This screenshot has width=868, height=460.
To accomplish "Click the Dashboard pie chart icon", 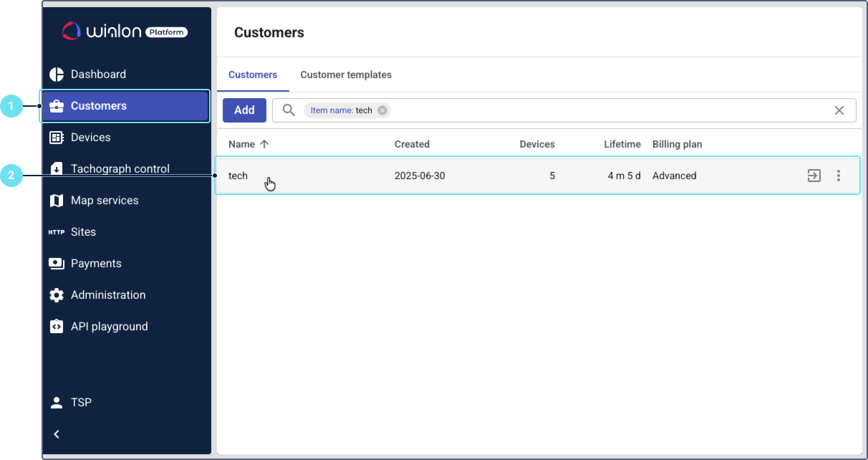I will pyautogui.click(x=57, y=75).
